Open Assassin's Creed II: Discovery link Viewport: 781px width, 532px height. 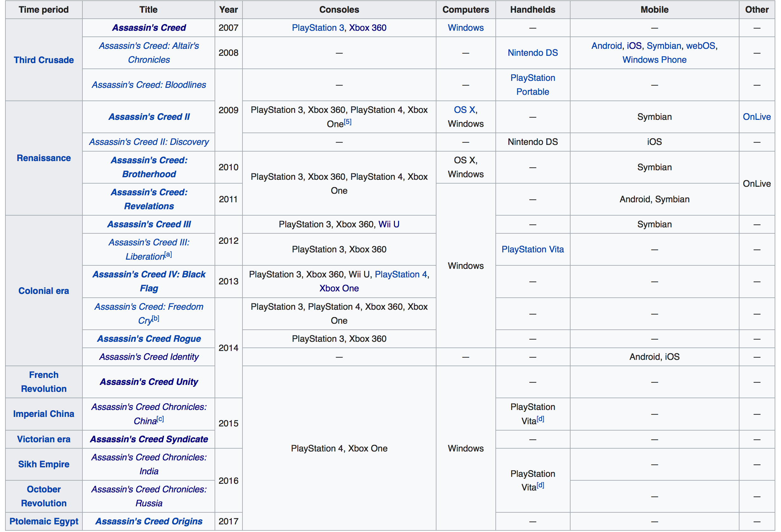tap(149, 142)
